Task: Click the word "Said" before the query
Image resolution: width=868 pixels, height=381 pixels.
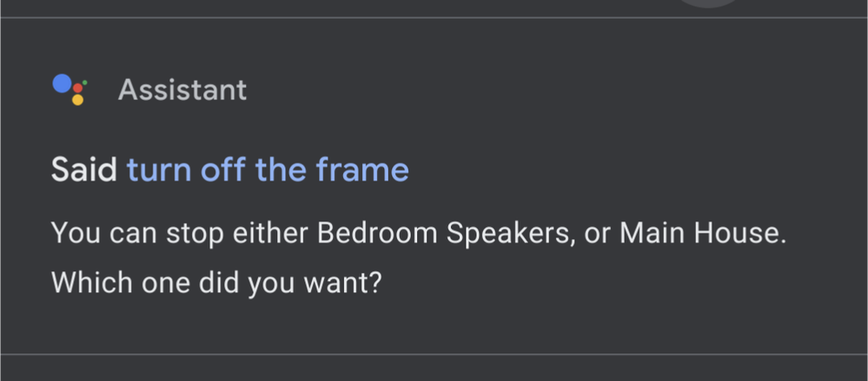Action: 84,170
